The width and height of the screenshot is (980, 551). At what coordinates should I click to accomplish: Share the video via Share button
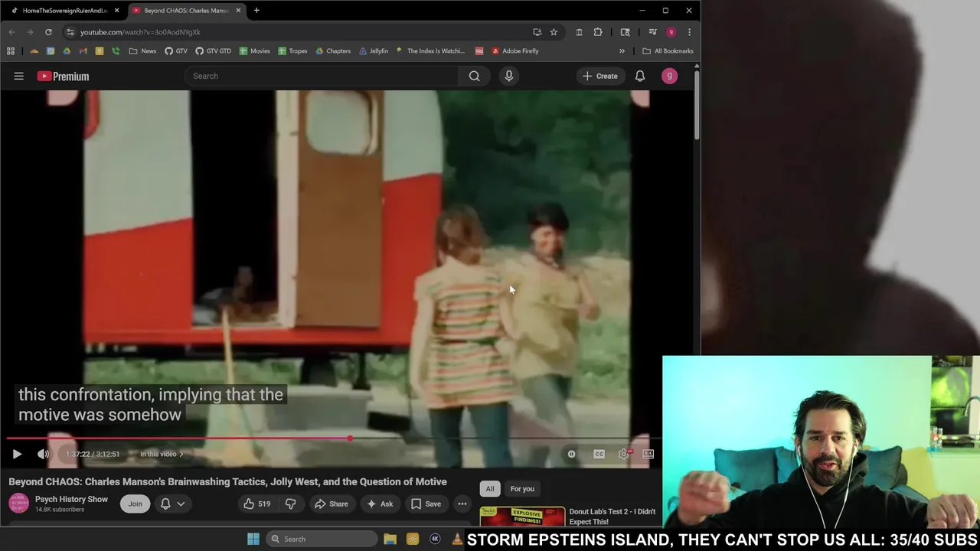331,504
